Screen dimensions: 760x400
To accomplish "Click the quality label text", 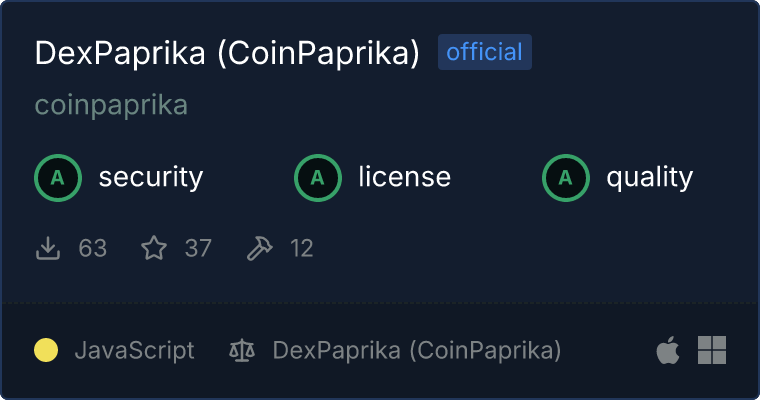I will point(650,178).
